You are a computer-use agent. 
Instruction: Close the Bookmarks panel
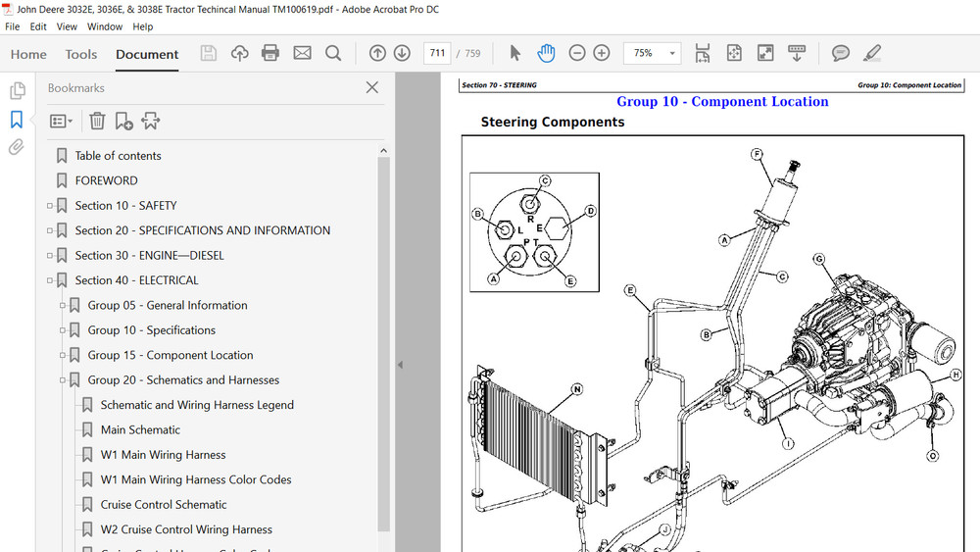pos(371,87)
